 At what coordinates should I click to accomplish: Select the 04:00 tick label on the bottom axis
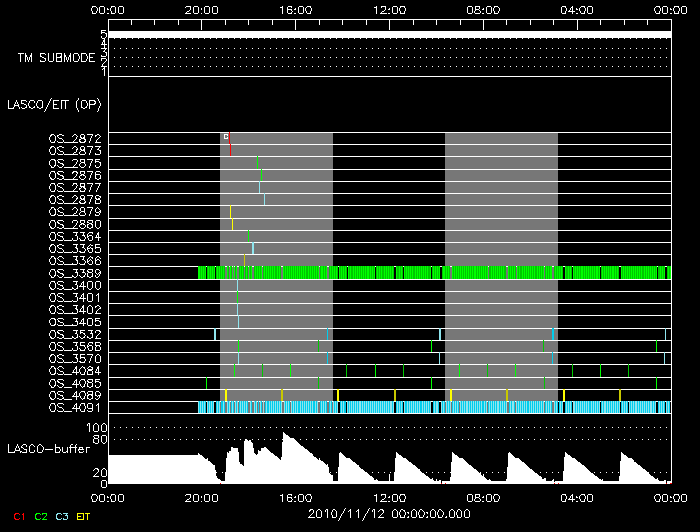[577, 496]
